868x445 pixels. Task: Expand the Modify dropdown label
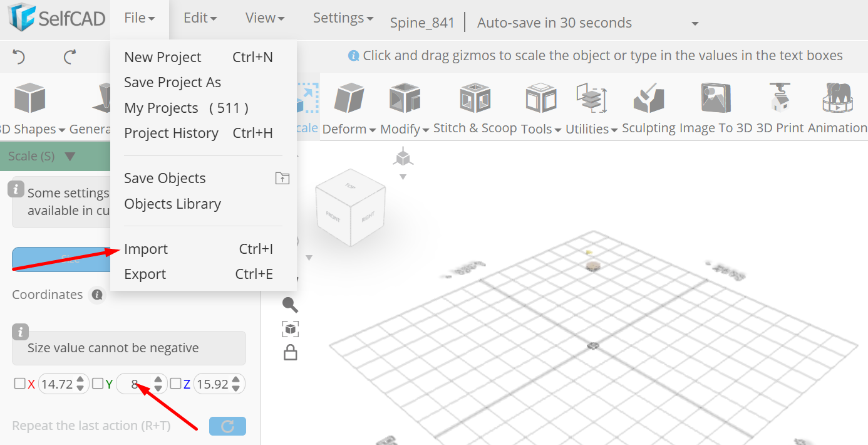point(405,128)
